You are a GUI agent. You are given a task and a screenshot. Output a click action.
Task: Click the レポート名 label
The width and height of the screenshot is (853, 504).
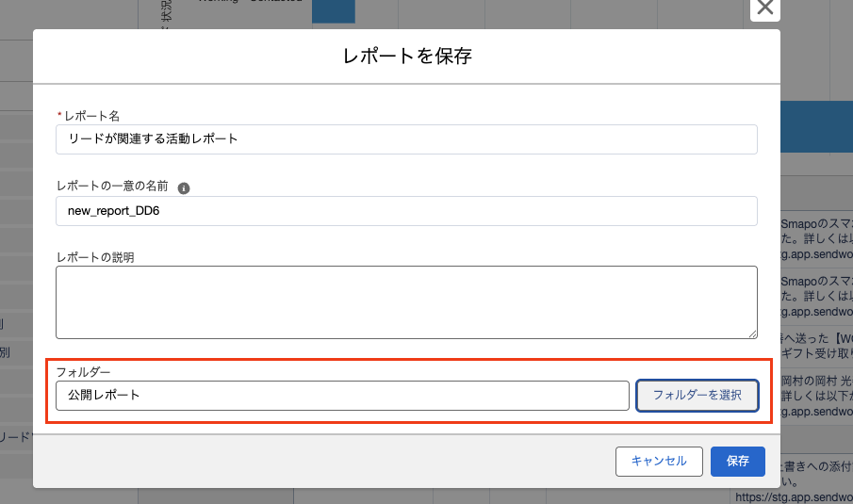coord(91,116)
